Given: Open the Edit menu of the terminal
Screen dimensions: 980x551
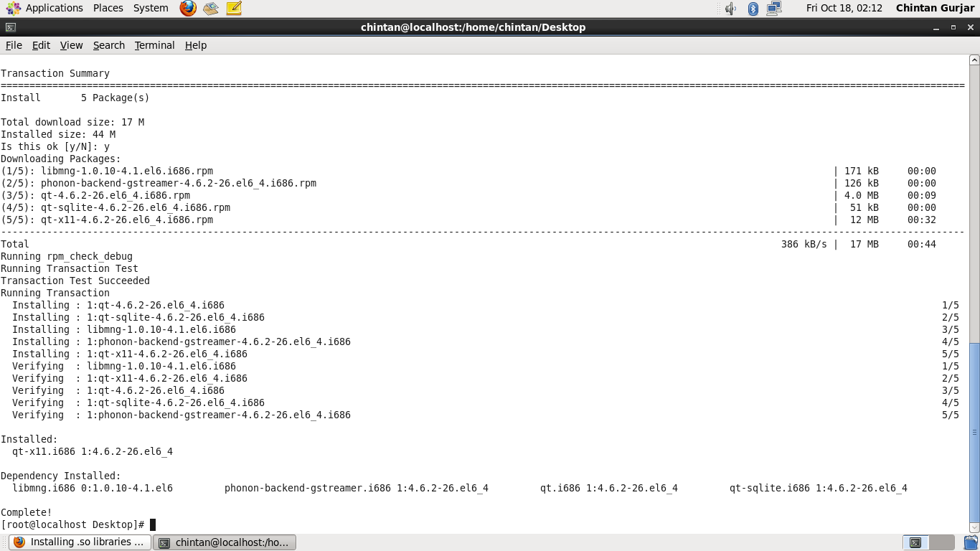Looking at the screenshot, I should click(40, 45).
